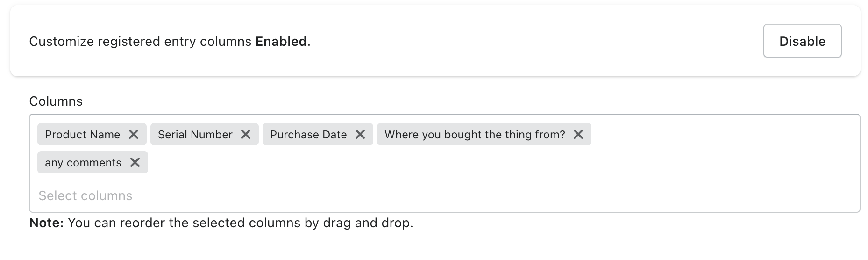Screen dimensions: 868x260
Task: Click the drag and drop reorder hint text
Action: 240,223
